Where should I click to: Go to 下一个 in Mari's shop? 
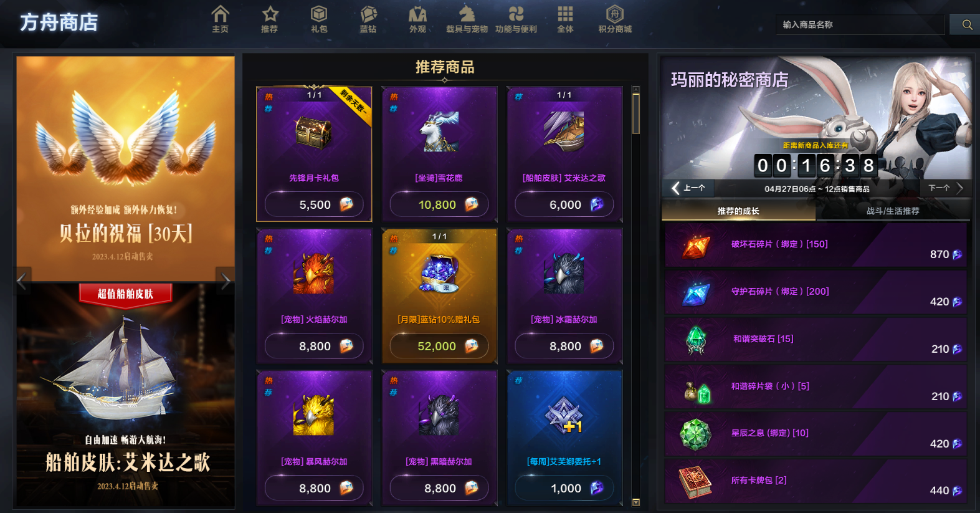[945, 188]
